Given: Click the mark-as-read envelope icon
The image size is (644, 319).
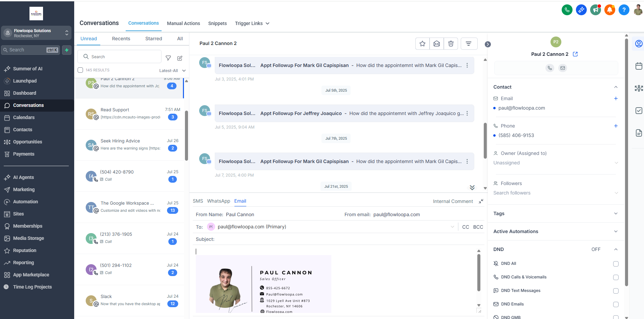Looking at the screenshot, I should pyautogui.click(x=437, y=44).
